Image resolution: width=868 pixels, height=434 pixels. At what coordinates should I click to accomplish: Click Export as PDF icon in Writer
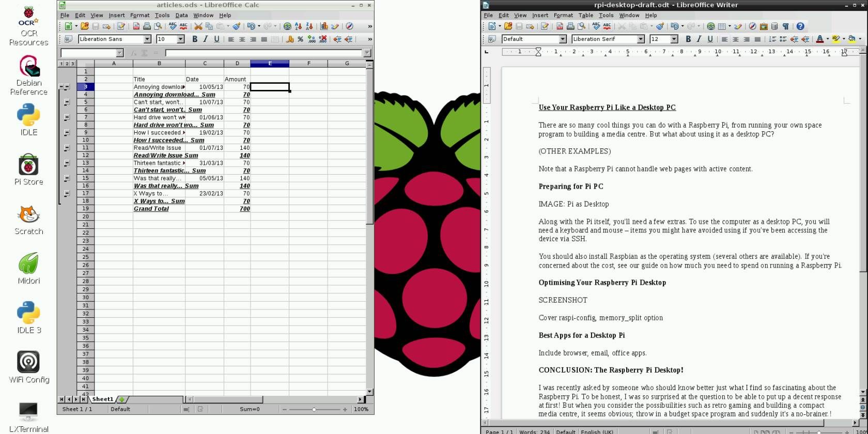(560, 26)
